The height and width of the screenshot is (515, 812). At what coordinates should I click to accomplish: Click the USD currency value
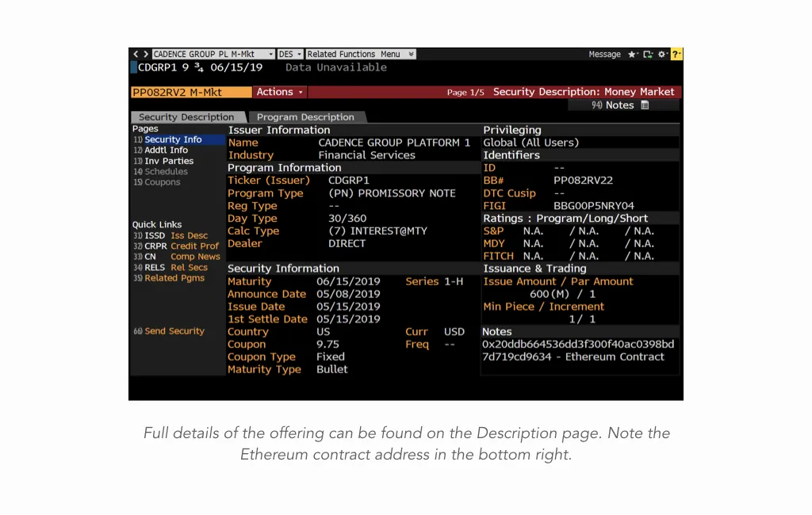pyautogui.click(x=454, y=332)
